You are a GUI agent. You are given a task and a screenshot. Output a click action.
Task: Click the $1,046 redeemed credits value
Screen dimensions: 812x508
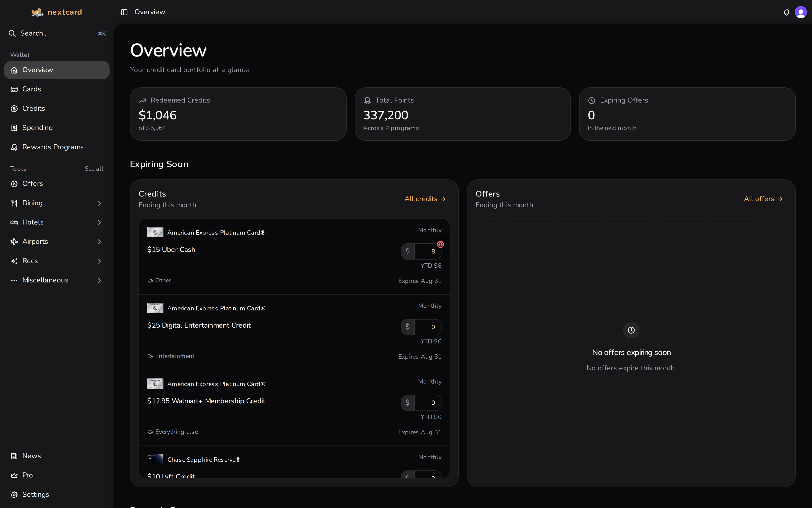tap(158, 115)
